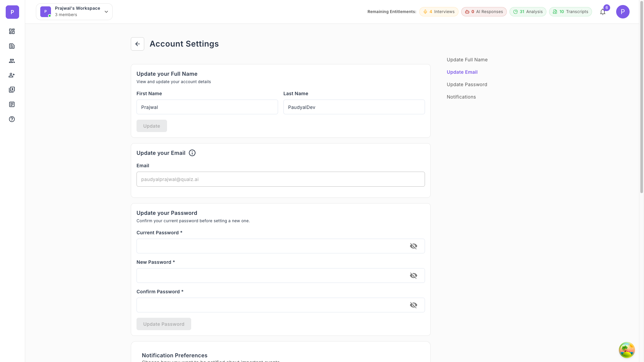
Task: Click the invite user icon in sidebar
Action: tap(12, 75)
